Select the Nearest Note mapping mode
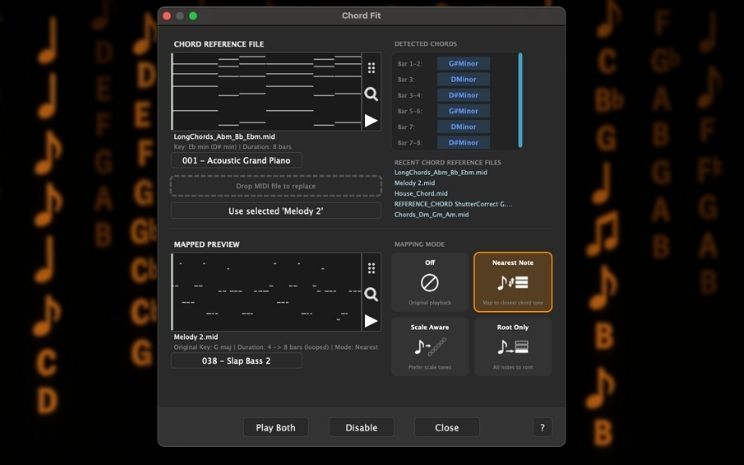This screenshot has height=465, width=744. tap(512, 282)
